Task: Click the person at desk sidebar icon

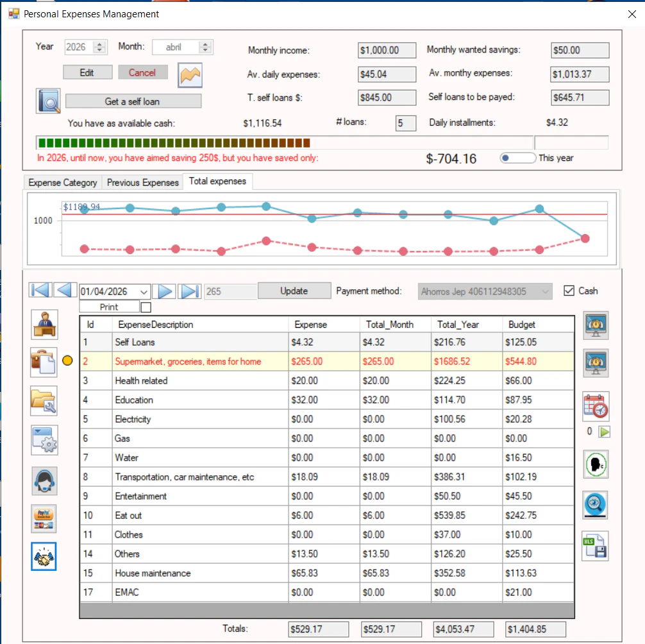Action: [44, 325]
